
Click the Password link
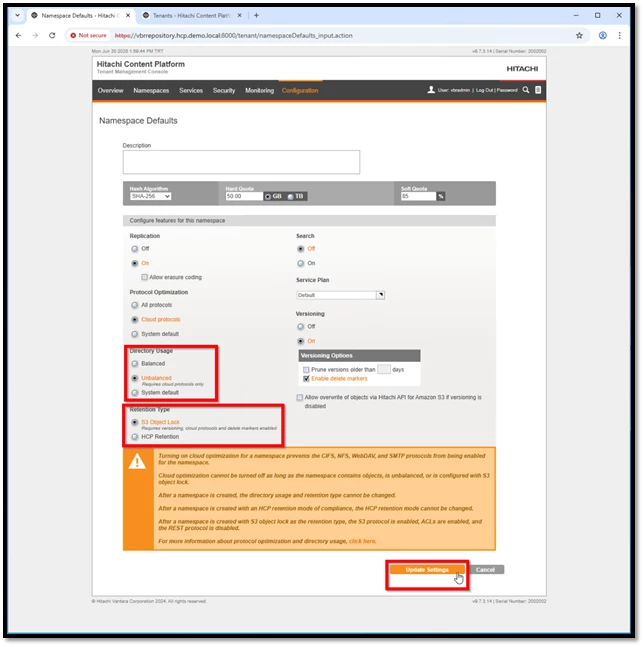coord(507,90)
